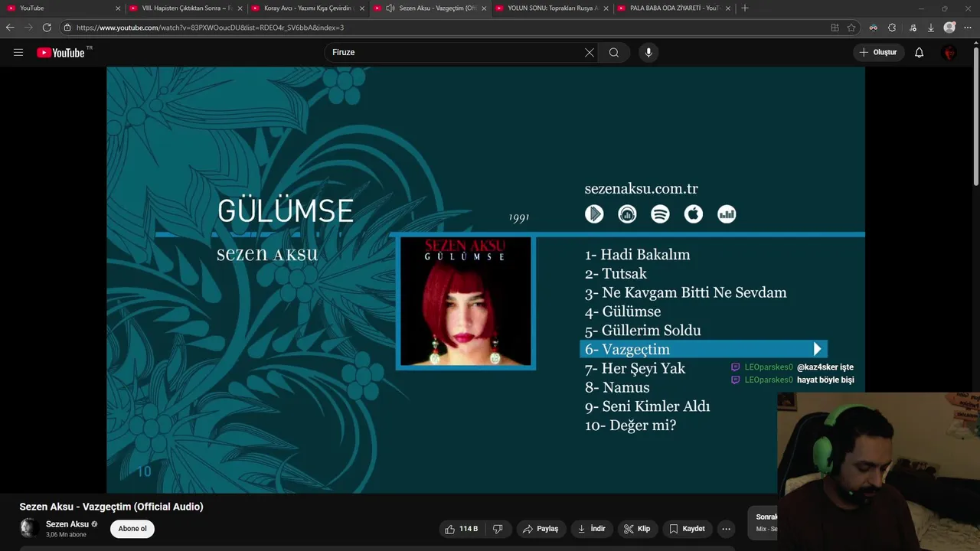Image resolution: width=980 pixels, height=551 pixels.
Task: Click the round iTunes-style icon before Spotify
Action: [x=627, y=214]
